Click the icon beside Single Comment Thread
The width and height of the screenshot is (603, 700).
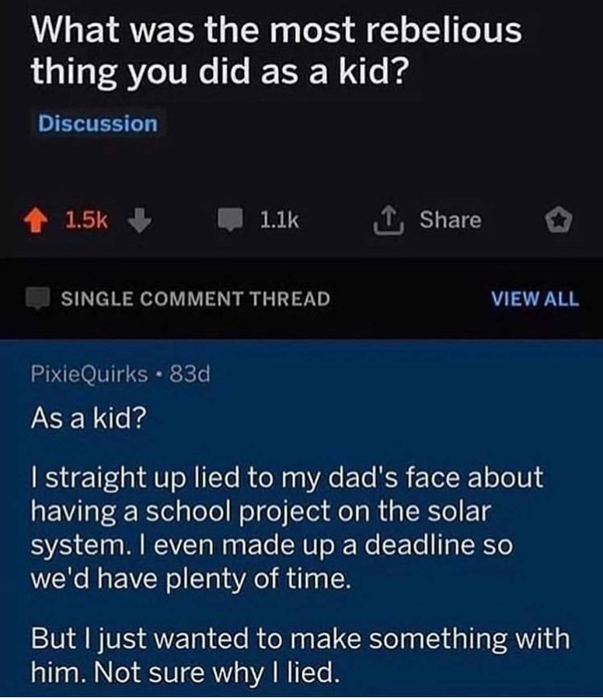click(x=39, y=298)
